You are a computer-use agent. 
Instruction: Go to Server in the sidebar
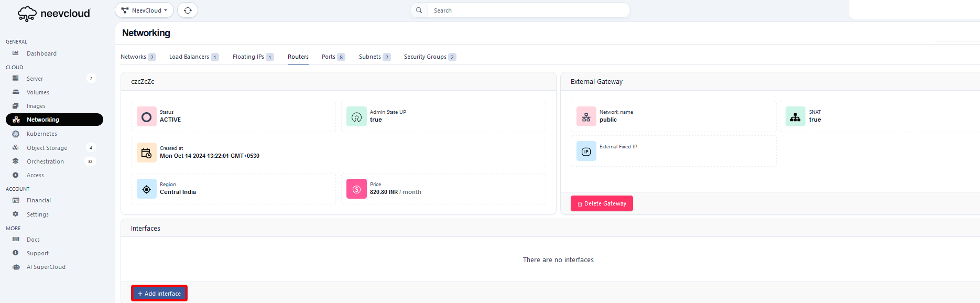pos(35,79)
